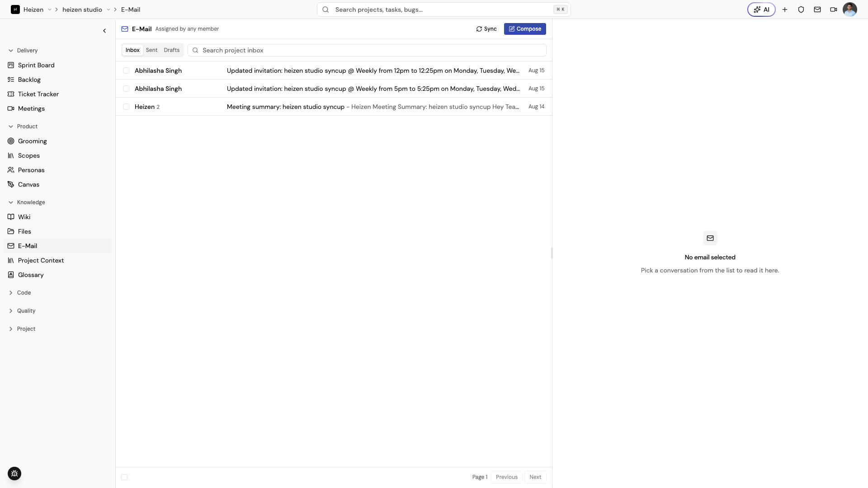868x488 pixels.
Task: Switch to the Inbox tab
Action: [x=132, y=50]
